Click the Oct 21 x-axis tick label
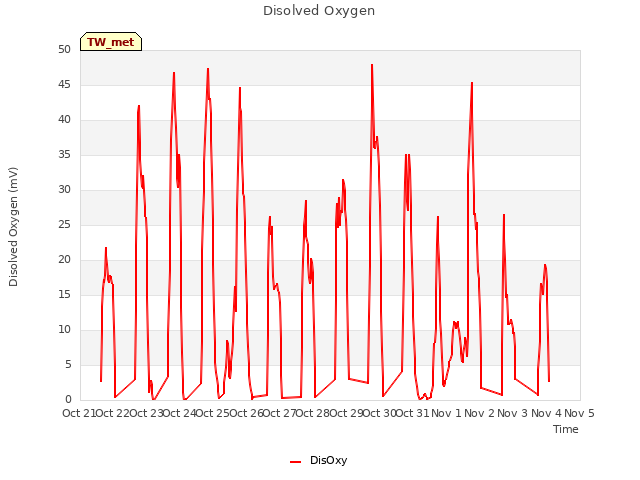 click(x=79, y=413)
